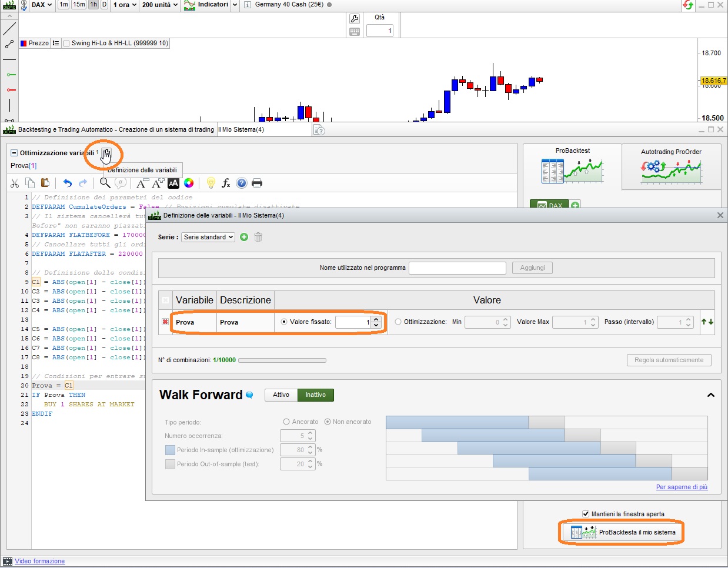
Task: Click the comment bubble icon in code toolbar
Action: point(120,183)
